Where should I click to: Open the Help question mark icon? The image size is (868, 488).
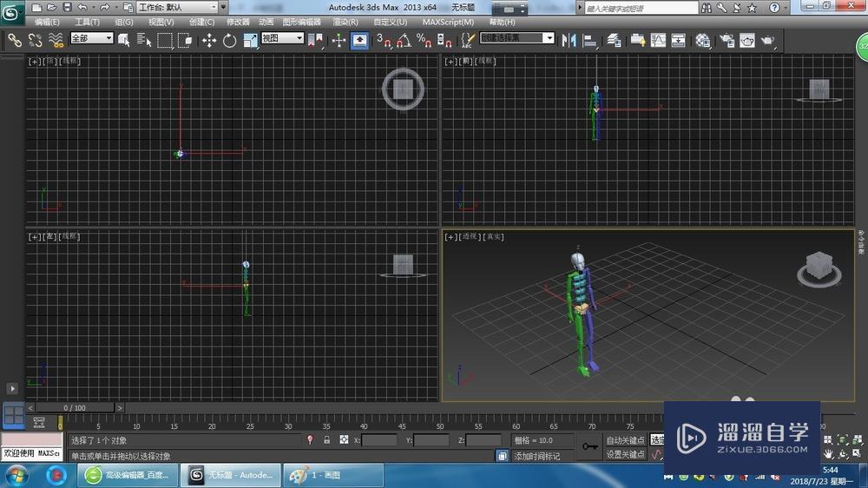[x=774, y=8]
